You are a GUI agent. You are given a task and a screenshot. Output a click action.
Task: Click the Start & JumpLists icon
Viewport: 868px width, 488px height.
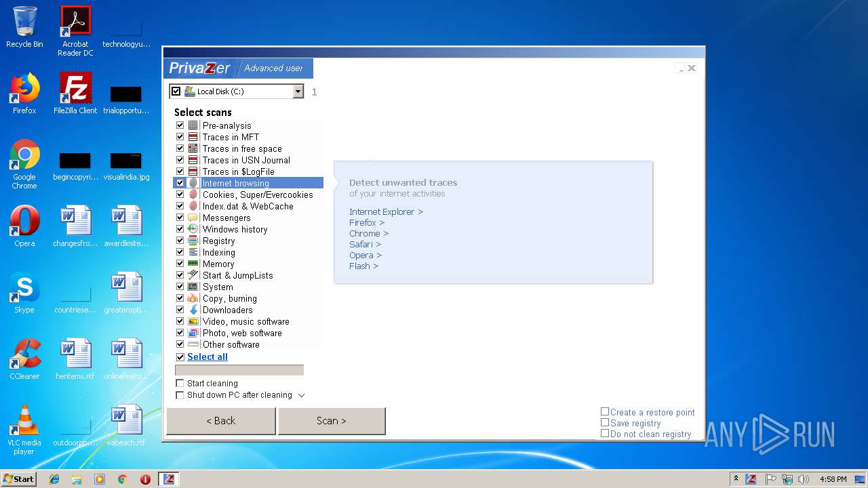tap(193, 275)
